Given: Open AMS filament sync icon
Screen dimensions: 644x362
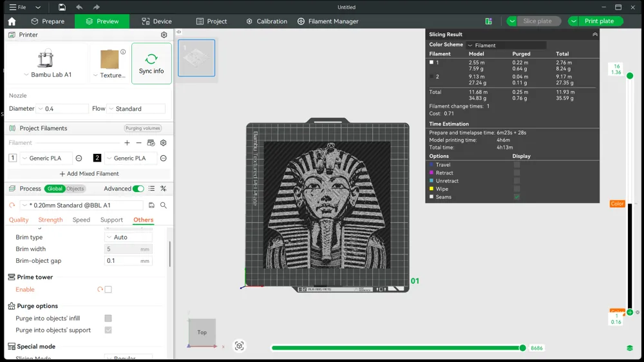Looking at the screenshot, I should pos(151,142).
